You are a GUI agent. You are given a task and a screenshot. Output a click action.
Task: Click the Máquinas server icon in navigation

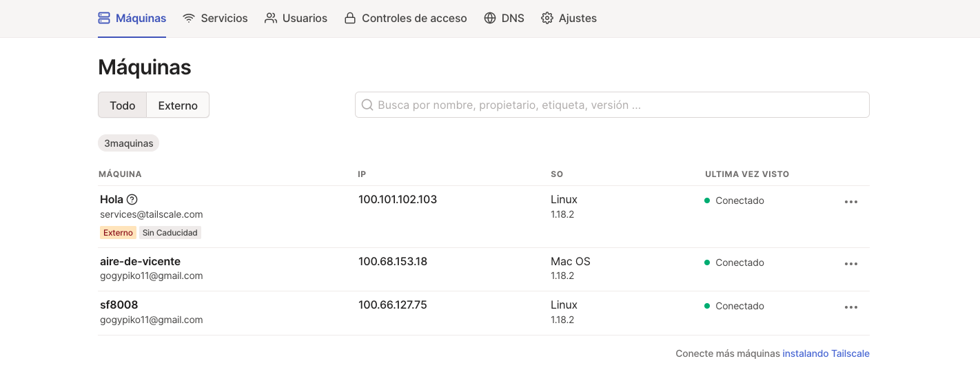click(x=104, y=19)
